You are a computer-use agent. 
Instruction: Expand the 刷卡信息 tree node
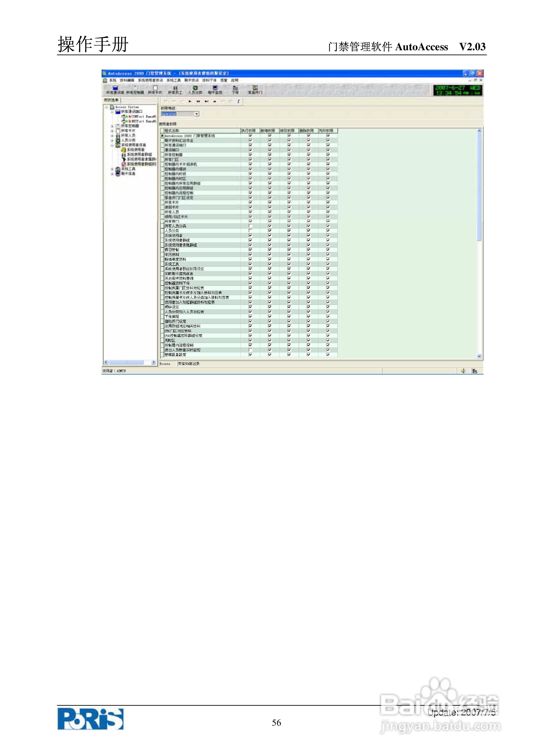tap(112, 174)
